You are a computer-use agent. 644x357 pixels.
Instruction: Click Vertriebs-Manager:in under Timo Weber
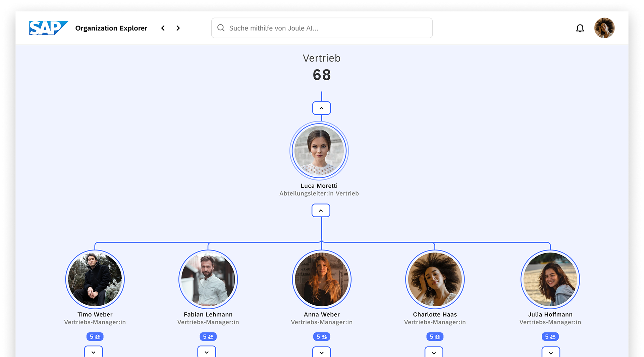click(95, 322)
